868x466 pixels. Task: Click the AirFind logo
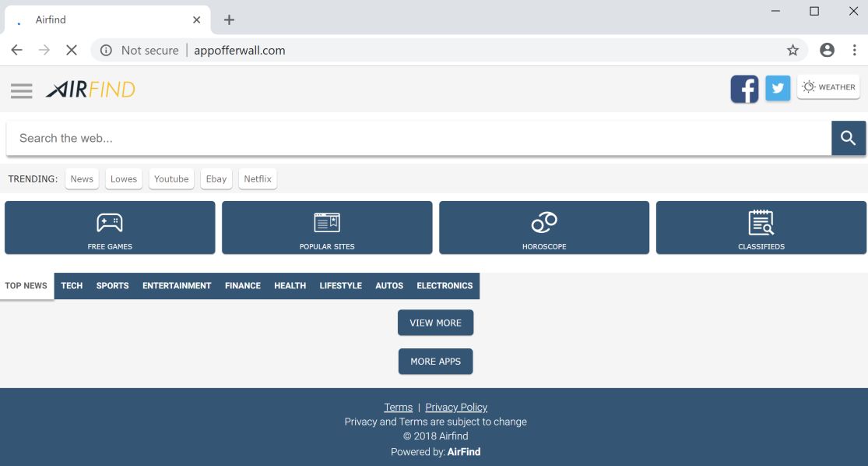91,89
